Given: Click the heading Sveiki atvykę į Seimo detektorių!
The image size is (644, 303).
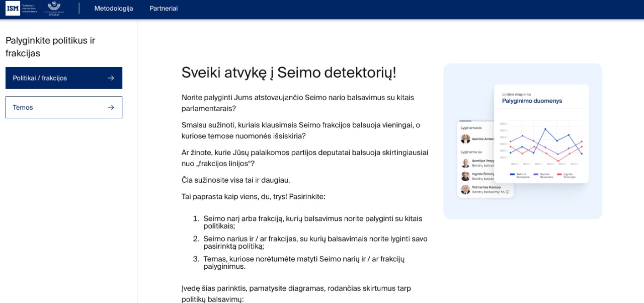Looking at the screenshot, I should [289, 72].
